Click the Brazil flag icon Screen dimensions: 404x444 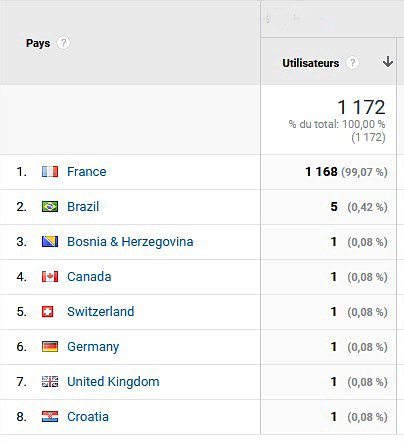[x=50, y=207]
